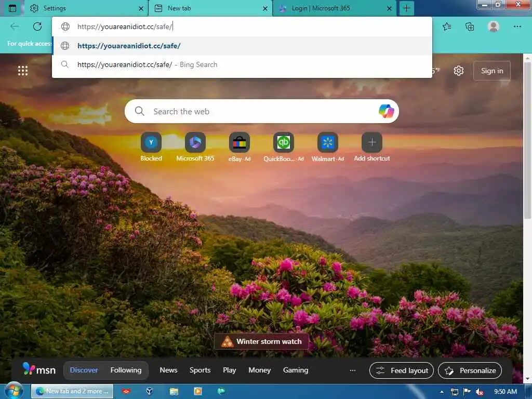Expand more feed categories ellipsis
The image size is (532, 399).
(x=353, y=370)
